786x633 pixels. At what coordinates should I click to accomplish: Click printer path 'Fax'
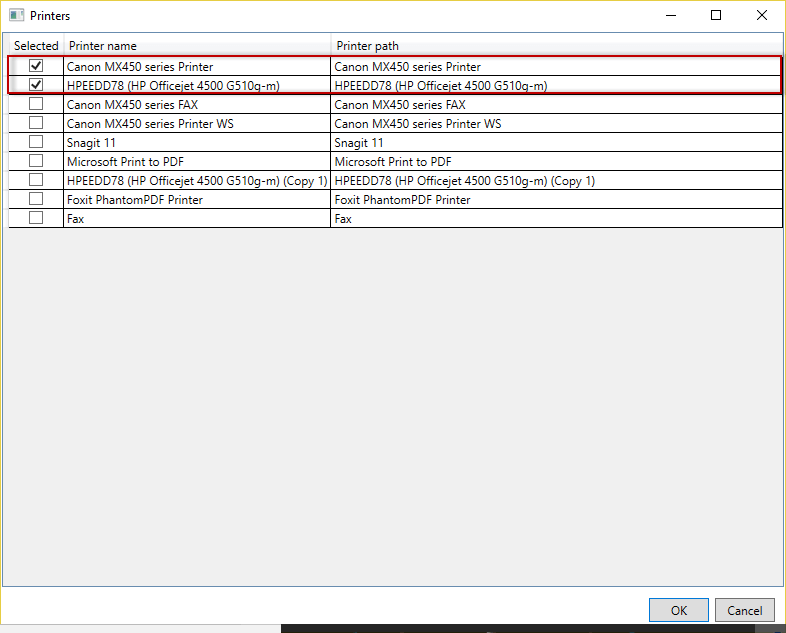click(x=343, y=219)
